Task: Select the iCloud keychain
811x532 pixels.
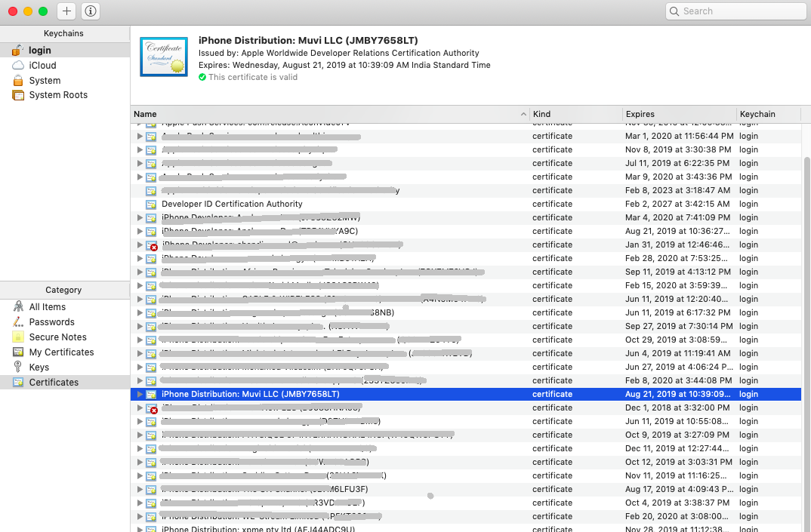Action: point(65,65)
